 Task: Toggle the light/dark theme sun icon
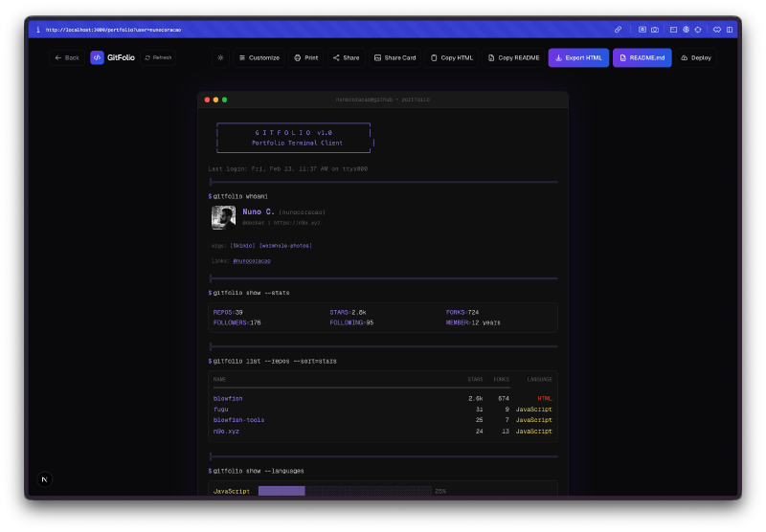(x=220, y=57)
